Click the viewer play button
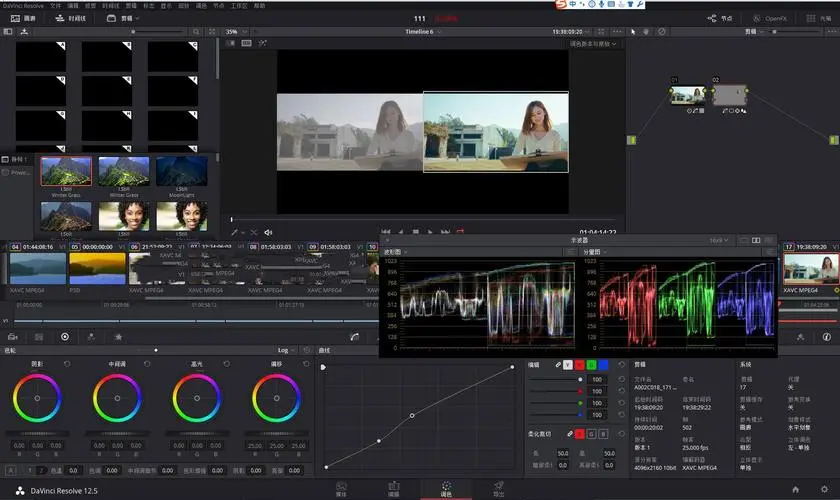840x500 pixels. pyautogui.click(x=430, y=232)
